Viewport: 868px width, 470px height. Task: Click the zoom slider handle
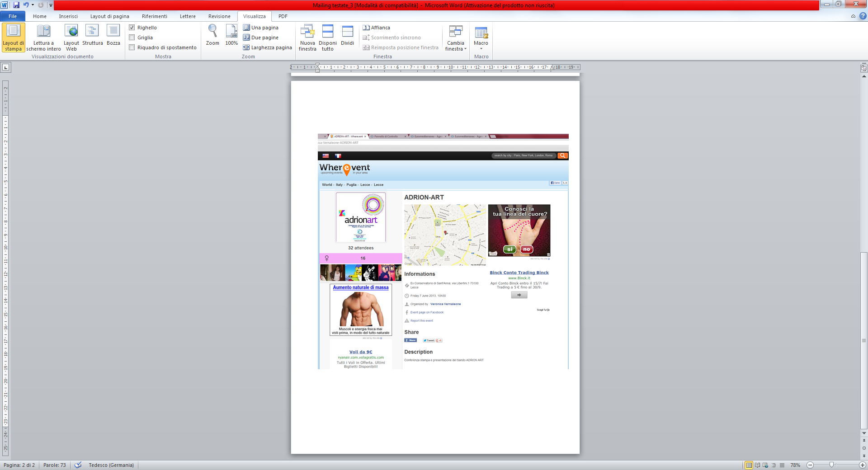(831, 465)
